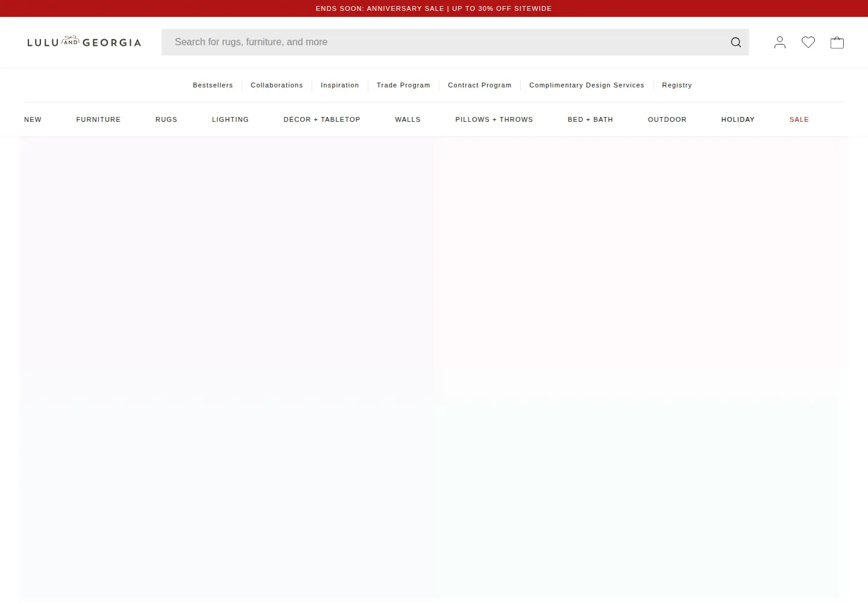Viewport: 868px width, 603px height.
Task: Open the Contract Program link
Action: point(480,85)
